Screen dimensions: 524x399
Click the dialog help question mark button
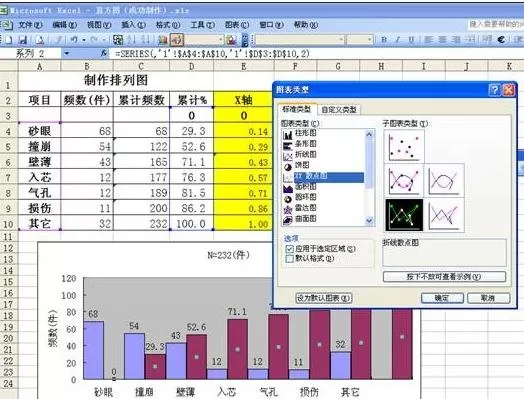pos(494,90)
